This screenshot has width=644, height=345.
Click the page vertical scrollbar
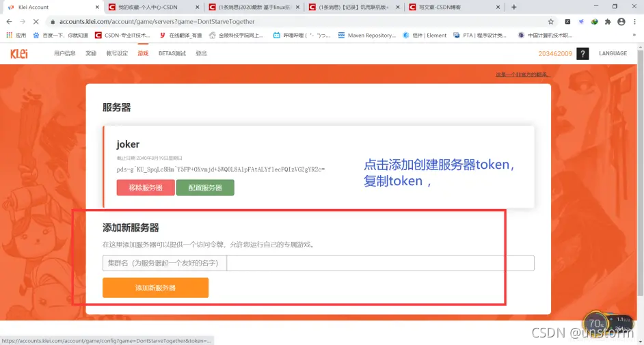click(641, 172)
